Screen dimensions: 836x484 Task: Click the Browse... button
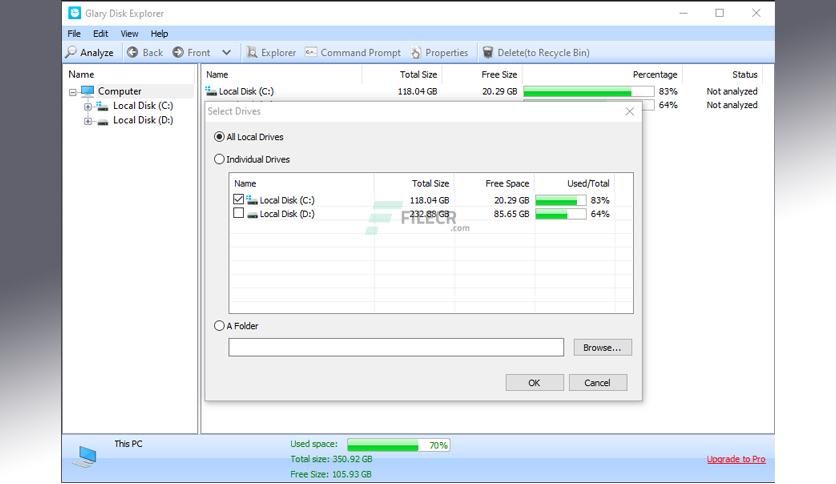coord(602,348)
